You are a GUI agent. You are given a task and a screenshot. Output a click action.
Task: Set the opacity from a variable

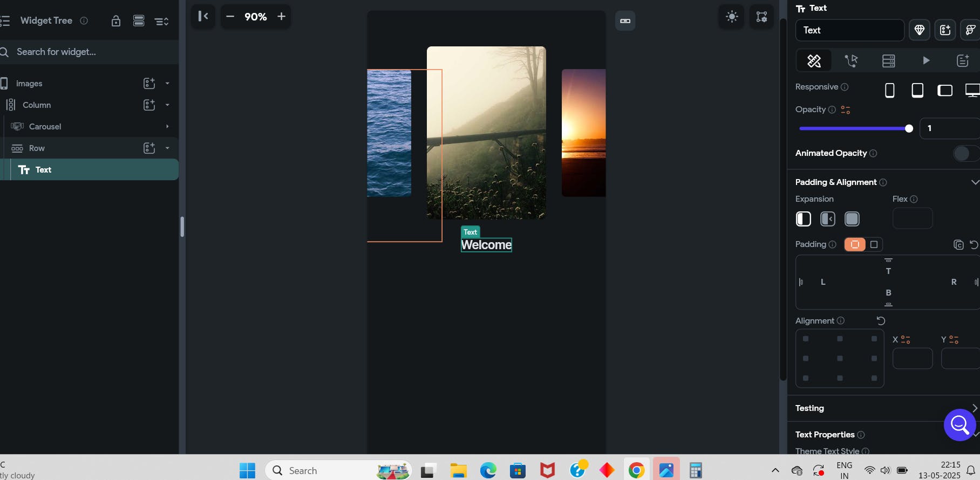[x=846, y=110]
